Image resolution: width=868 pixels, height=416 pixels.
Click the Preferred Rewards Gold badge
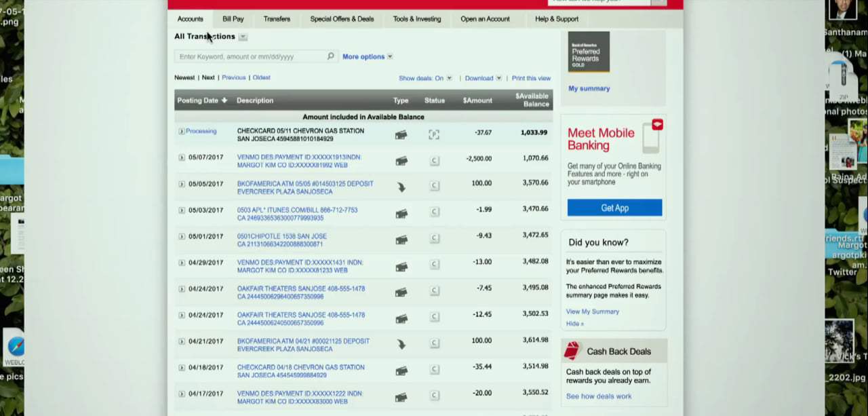pos(589,52)
